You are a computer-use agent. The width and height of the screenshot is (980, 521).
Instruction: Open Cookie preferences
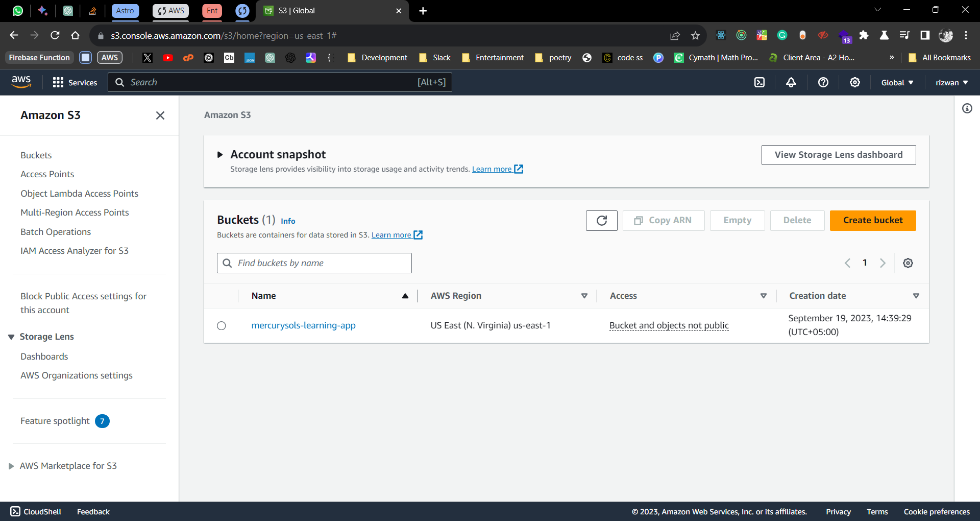coord(937,512)
